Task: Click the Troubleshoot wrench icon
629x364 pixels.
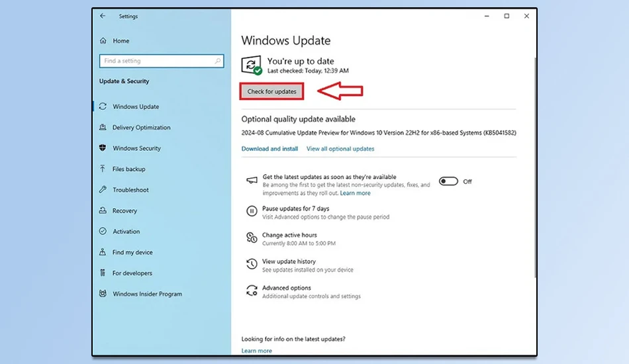Action: pos(103,190)
